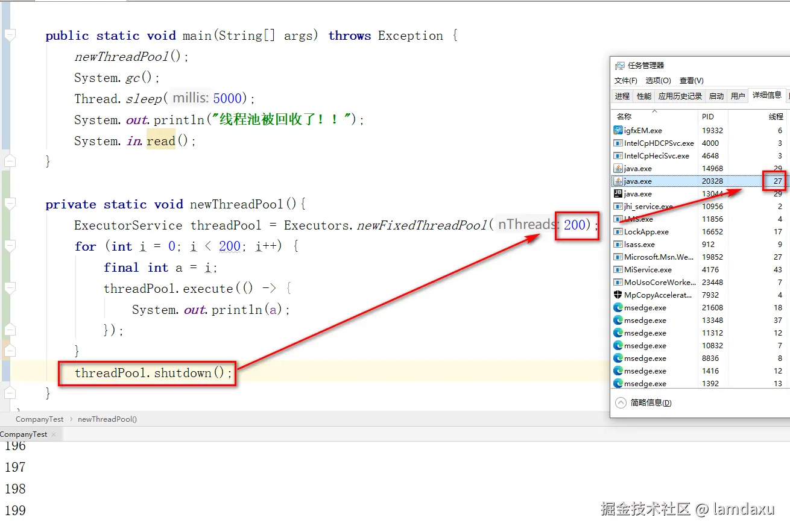
Task: Switch to the 用户 tab
Action: coord(738,96)
